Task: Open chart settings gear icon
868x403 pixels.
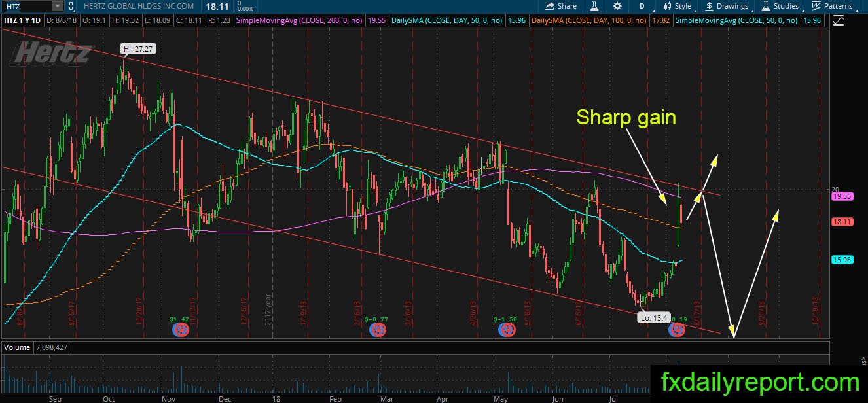Action: pyautogui.click(x=617, y=6)
